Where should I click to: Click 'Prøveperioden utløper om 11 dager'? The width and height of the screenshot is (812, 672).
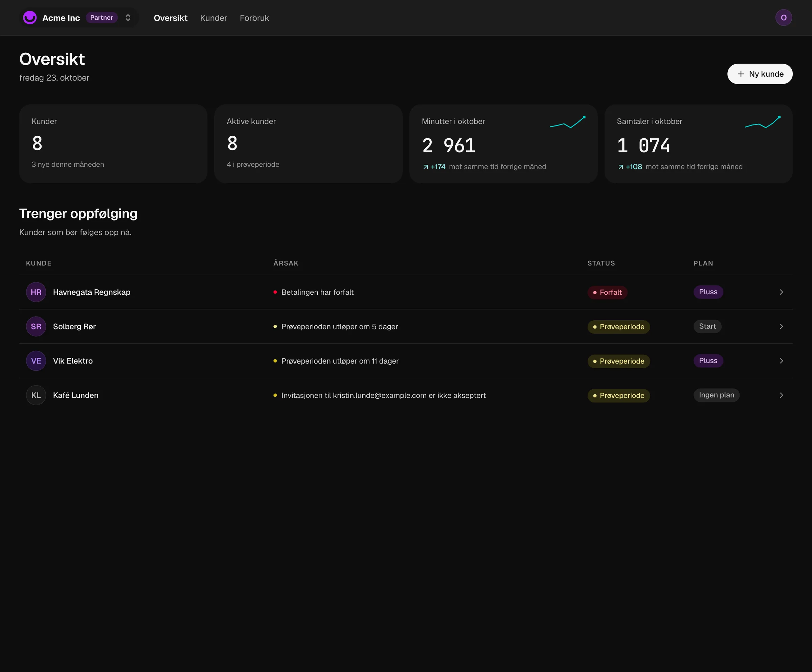(x=340, y=361)
